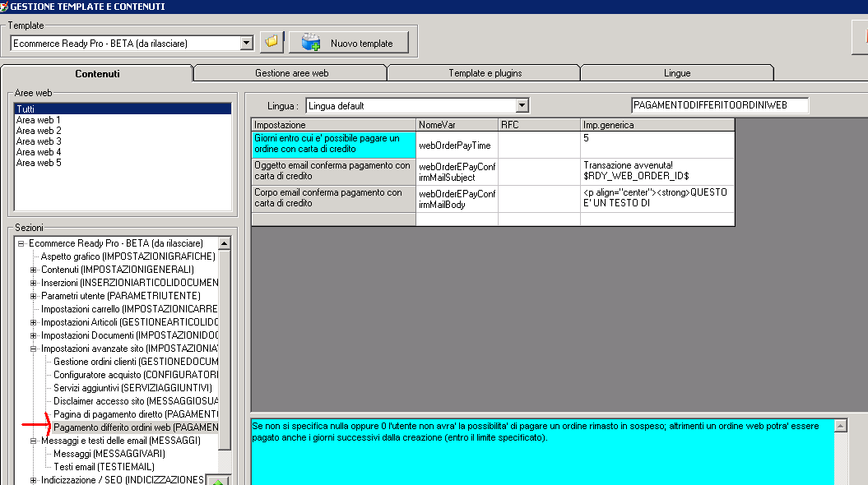This screenshot has width=868, height=485.
Task: Click the application icon in the title bar
Action: coord(4,7)
